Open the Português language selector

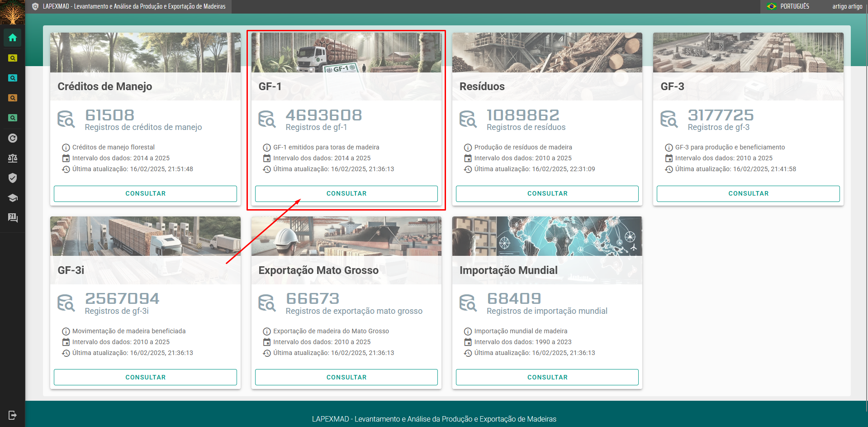click(x=788, y=6)
